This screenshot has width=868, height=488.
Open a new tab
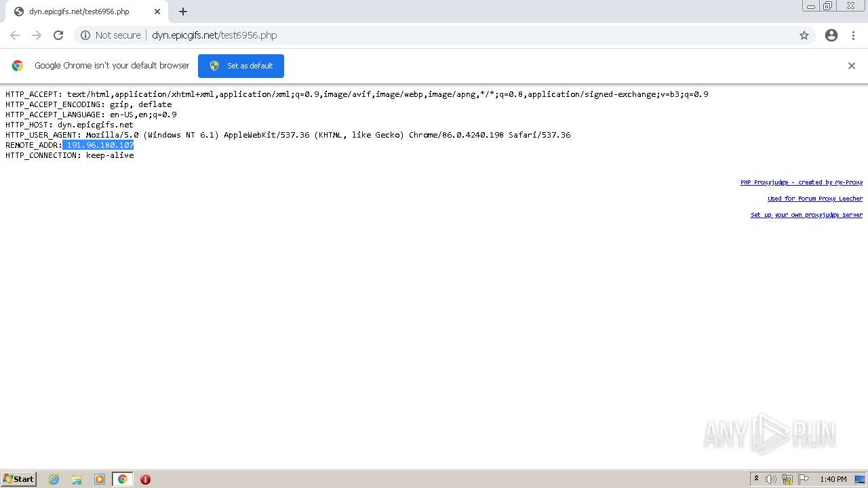pyautogui.click(x=183, y=12)
